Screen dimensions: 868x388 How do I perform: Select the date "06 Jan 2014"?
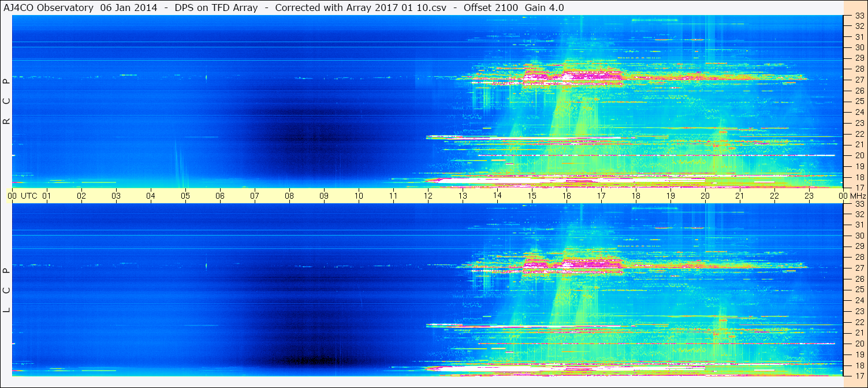(129, 8)
